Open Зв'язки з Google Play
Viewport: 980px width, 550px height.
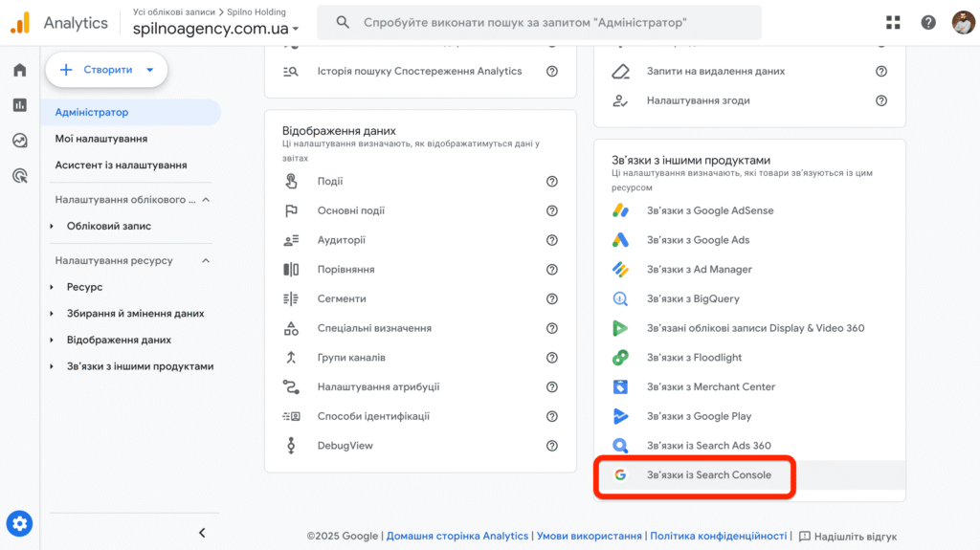pos(749,416)
